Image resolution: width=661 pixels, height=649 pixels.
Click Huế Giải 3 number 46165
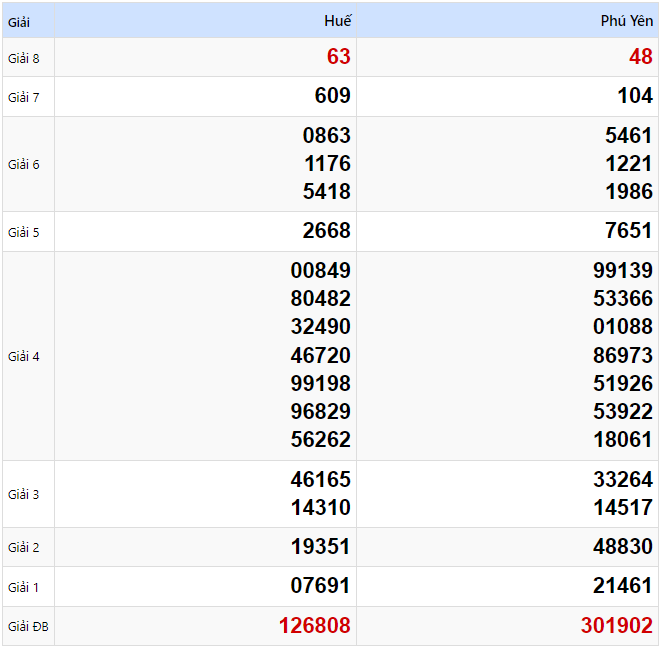pyautogui.click(x=321, y=480)
